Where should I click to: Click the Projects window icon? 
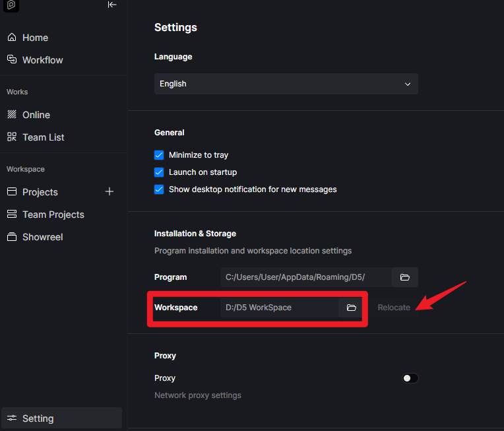click(12, 191)
